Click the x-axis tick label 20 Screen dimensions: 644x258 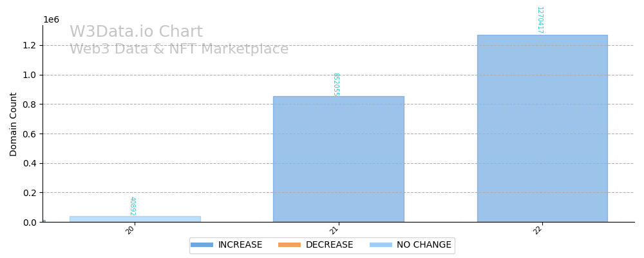pyautogui.click(x=131, y=230)
